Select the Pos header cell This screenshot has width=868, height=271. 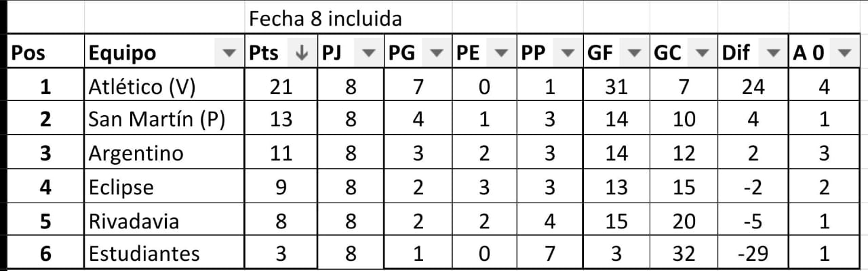click(x=45, y=54)
